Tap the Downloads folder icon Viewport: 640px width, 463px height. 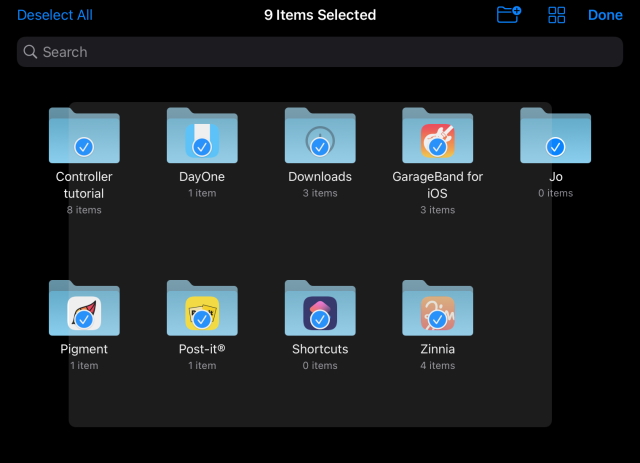tap(320, 135)
